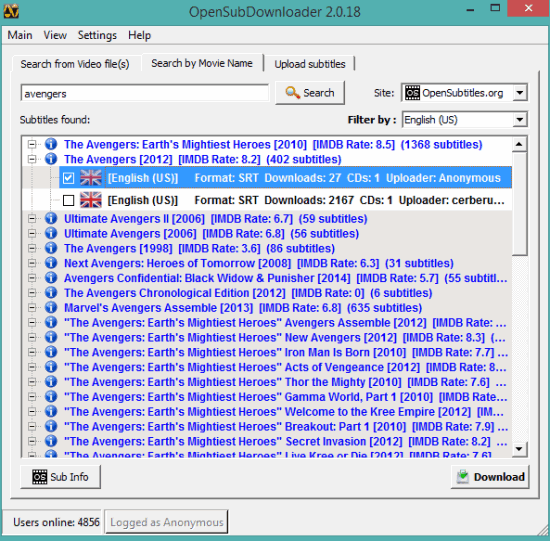550x541 pixels.
Task: Select The Avengers Chronological Edition [2012] row
Action: click(x=248, y=293)
